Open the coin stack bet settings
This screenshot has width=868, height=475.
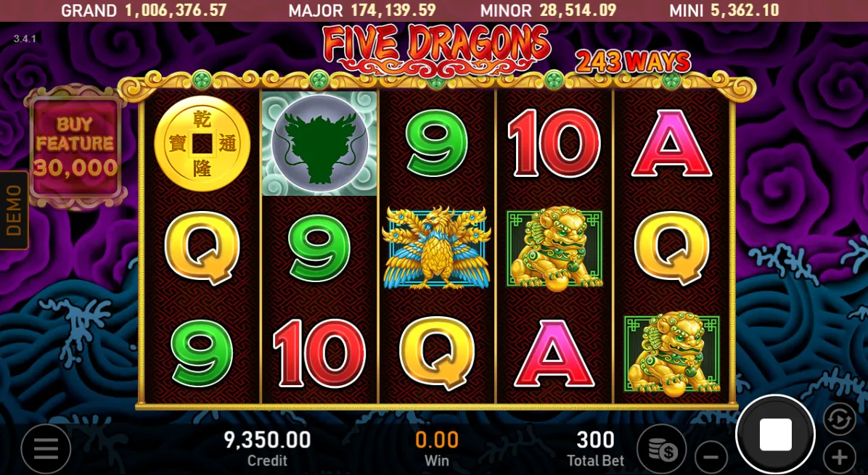tap(661, 449)
